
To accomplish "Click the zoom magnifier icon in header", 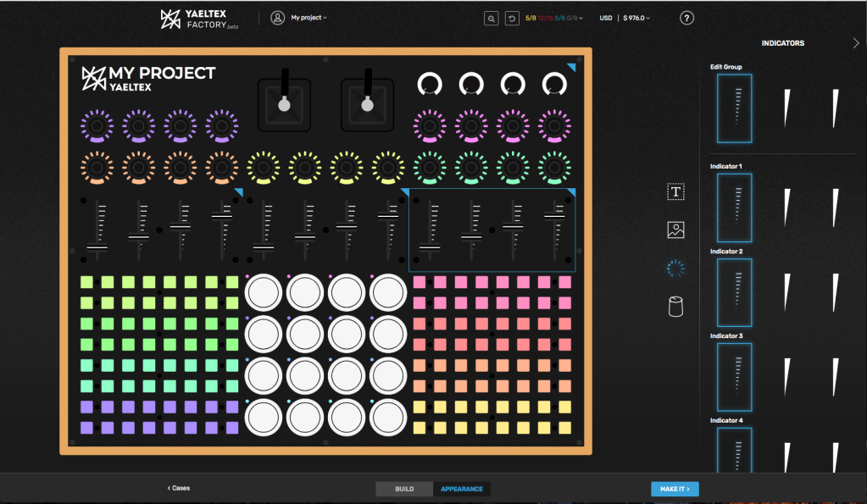I will pyautogui.click(x=491, y=18).
